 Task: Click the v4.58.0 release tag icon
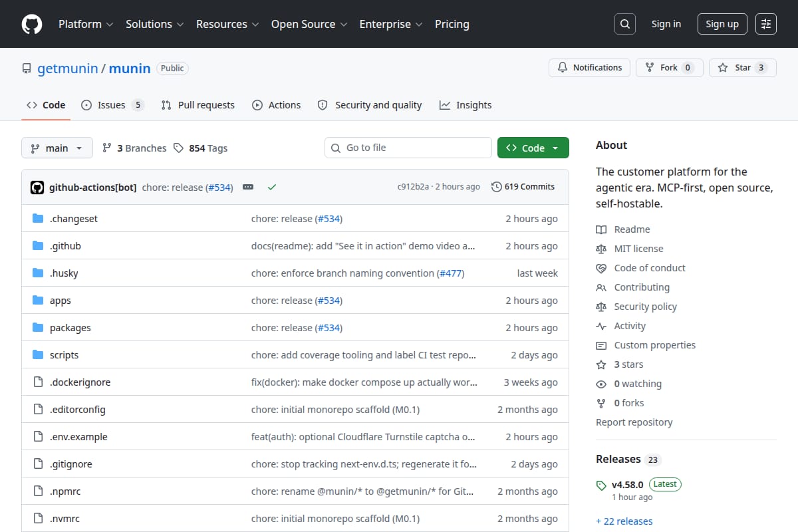point(601,485)
